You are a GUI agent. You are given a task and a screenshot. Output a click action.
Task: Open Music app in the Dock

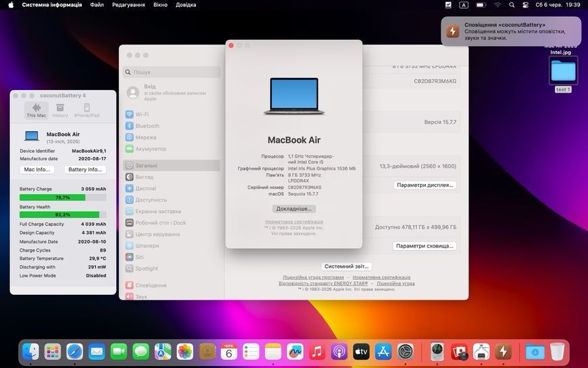click(x=317, y=352)
